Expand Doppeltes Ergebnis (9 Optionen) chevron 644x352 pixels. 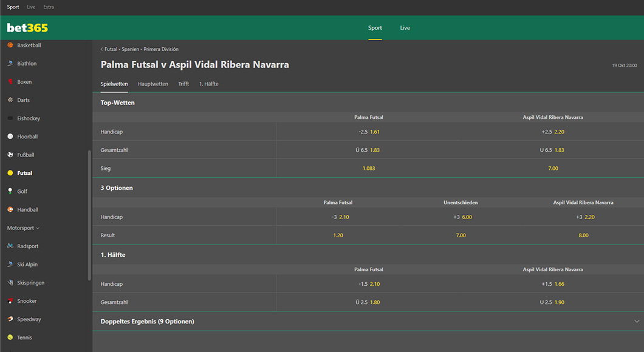[x=637, y=321]
